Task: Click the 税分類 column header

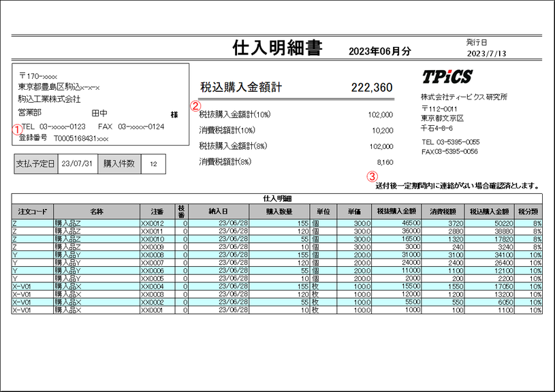Action: tap(528, 212)
